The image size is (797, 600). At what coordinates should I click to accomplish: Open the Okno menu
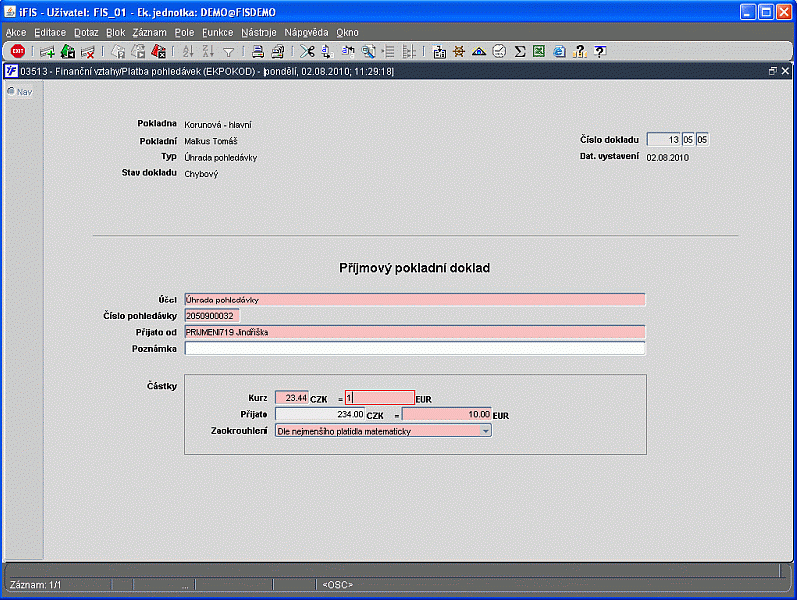coord(347,33)
